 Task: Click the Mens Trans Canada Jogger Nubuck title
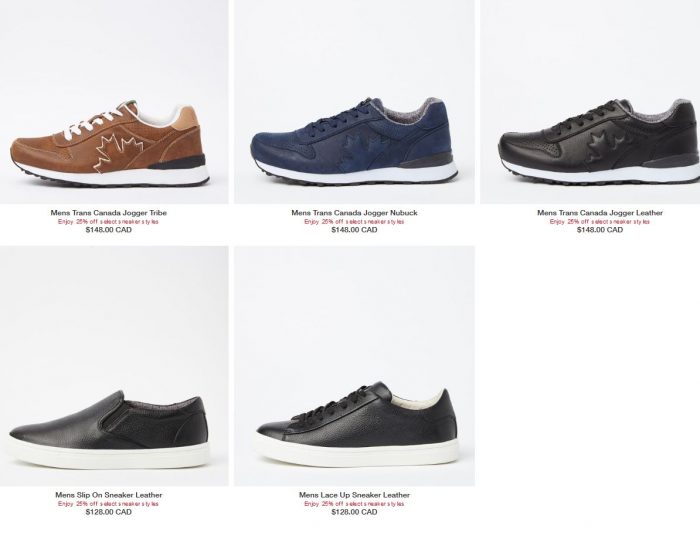pyautogui.click(x=354, y=213)
